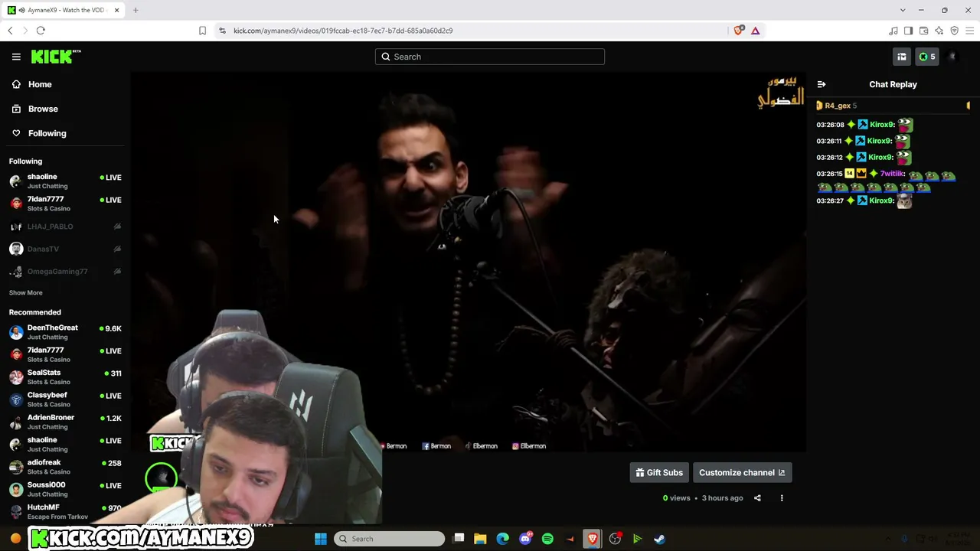This screenshot has height=551, width=980.
Task: Go back using browser back arrow
Action: coord(10,31)
